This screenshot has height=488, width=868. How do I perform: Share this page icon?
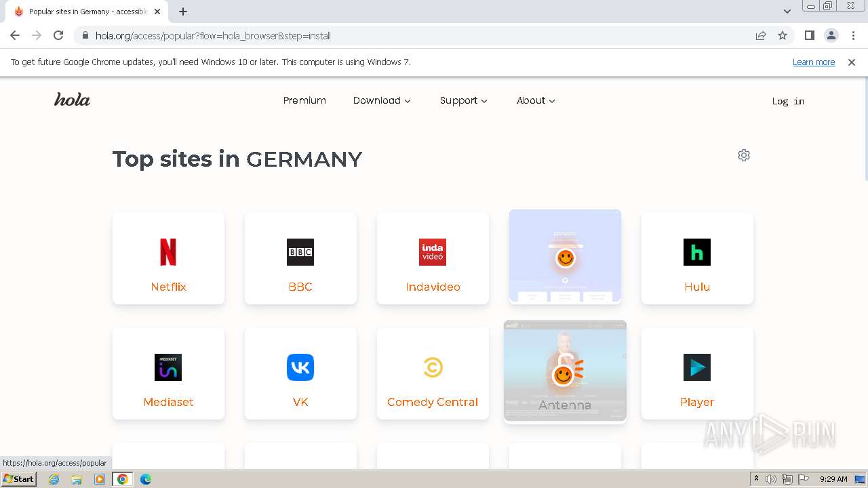click(761, 35)
